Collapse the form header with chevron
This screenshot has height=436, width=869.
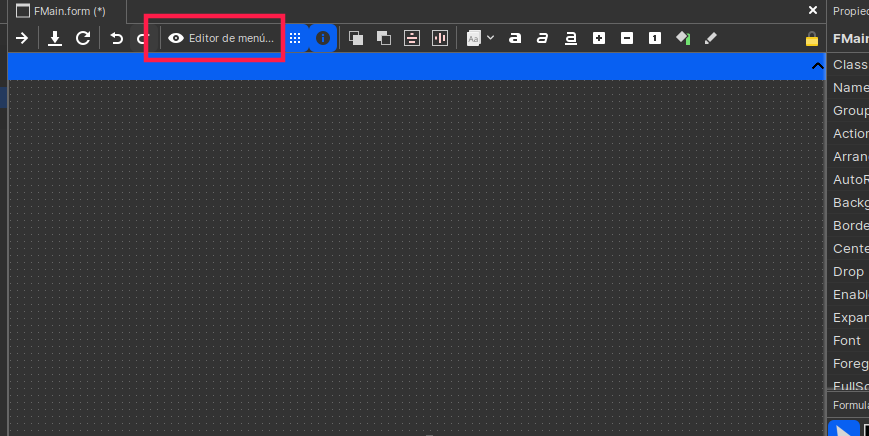817,66
